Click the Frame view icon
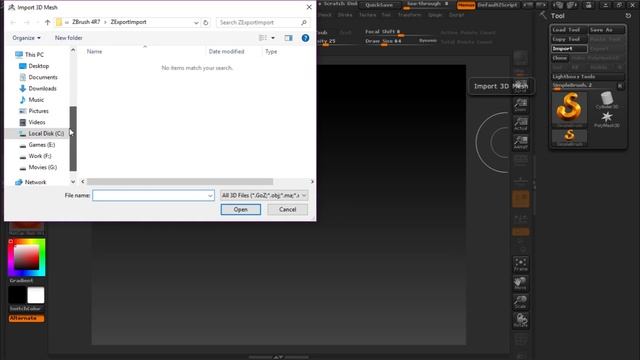Image resolution: width=640 pixels, height=360 pixels. 520,264
